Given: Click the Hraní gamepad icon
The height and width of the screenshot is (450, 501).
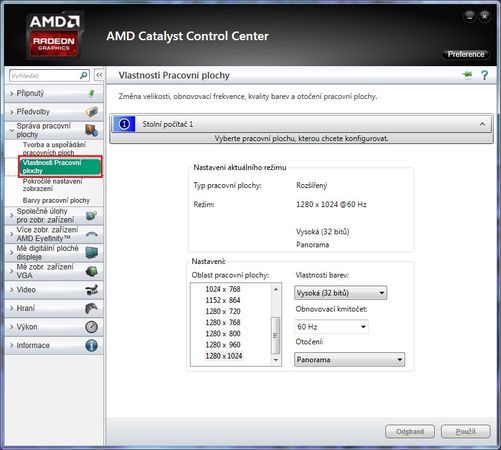Looking at the screenshot, I should [x=92, y=308].
